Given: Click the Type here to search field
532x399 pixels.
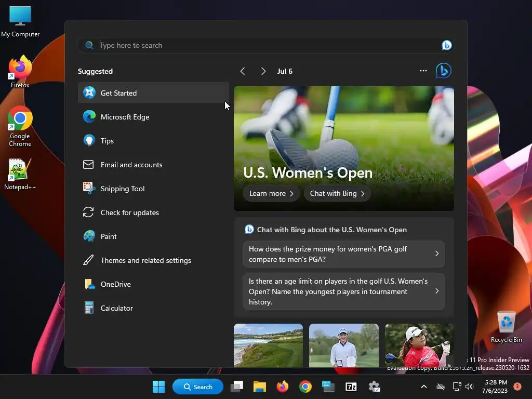Looking at the screenshot, I should tap(264, 45).
